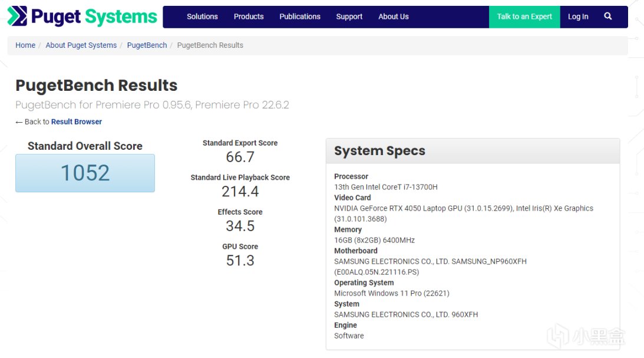Click the Engine label
Viewport: 644px width, 358px height.
pyautogui.click(x=345, y=325)
